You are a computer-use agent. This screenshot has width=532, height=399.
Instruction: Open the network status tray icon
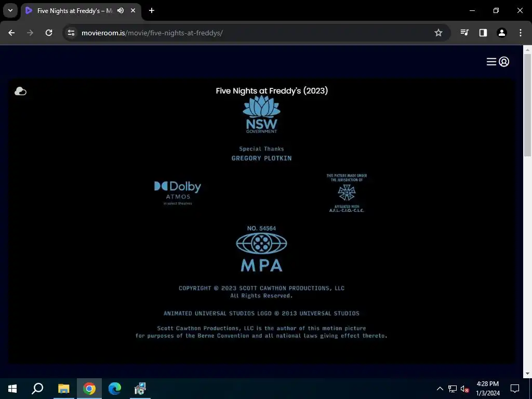click(453, 389)
